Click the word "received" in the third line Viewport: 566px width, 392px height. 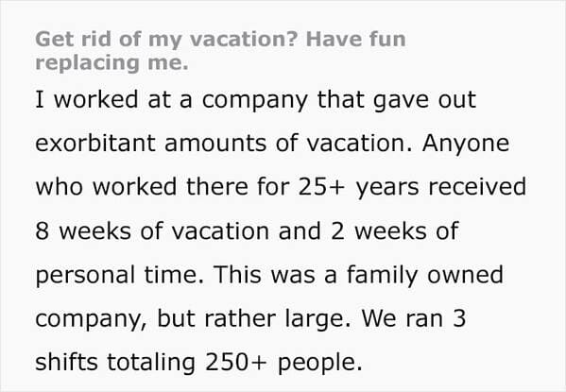477,187
